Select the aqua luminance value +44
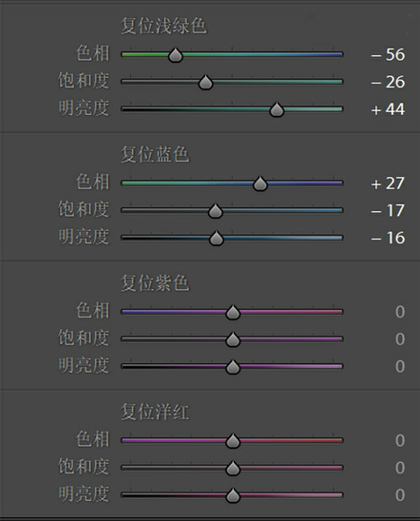Viewport: 420px width, 521px height. (x=388, y=109)
